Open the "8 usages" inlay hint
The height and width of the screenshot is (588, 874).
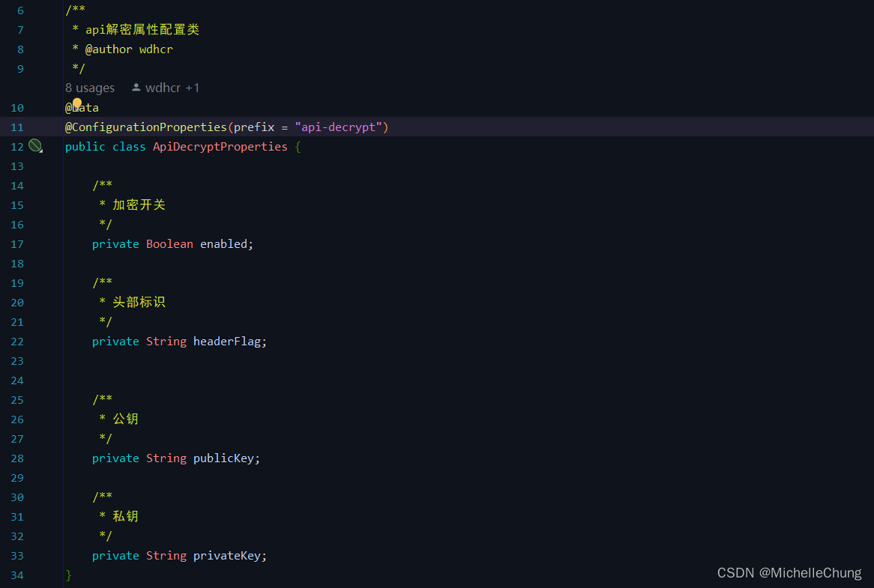pyautogui.click(x=90, y=88)
